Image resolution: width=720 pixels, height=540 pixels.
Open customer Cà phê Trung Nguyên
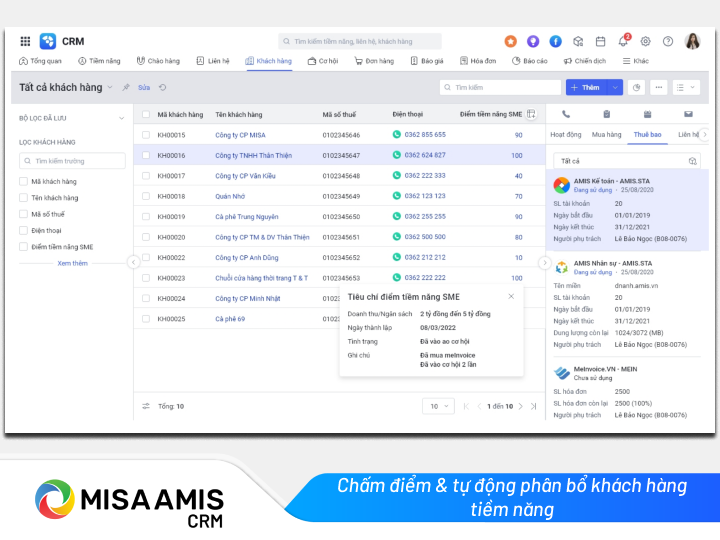point(247,217)
